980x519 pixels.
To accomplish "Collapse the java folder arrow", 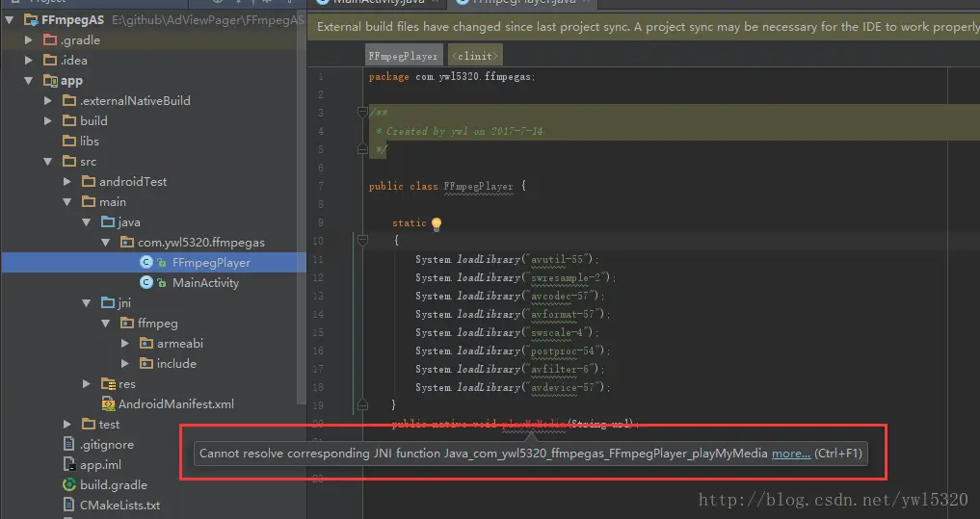I will 87,222.
